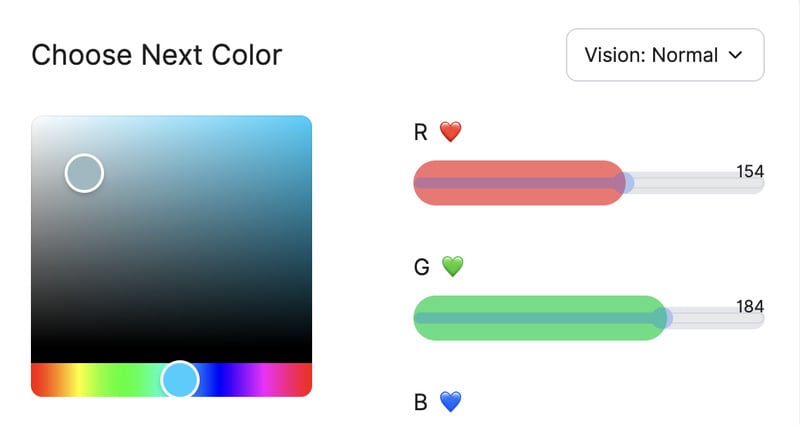Click the white corner of the color square
The image size is (800, 425).
point(39,123)
